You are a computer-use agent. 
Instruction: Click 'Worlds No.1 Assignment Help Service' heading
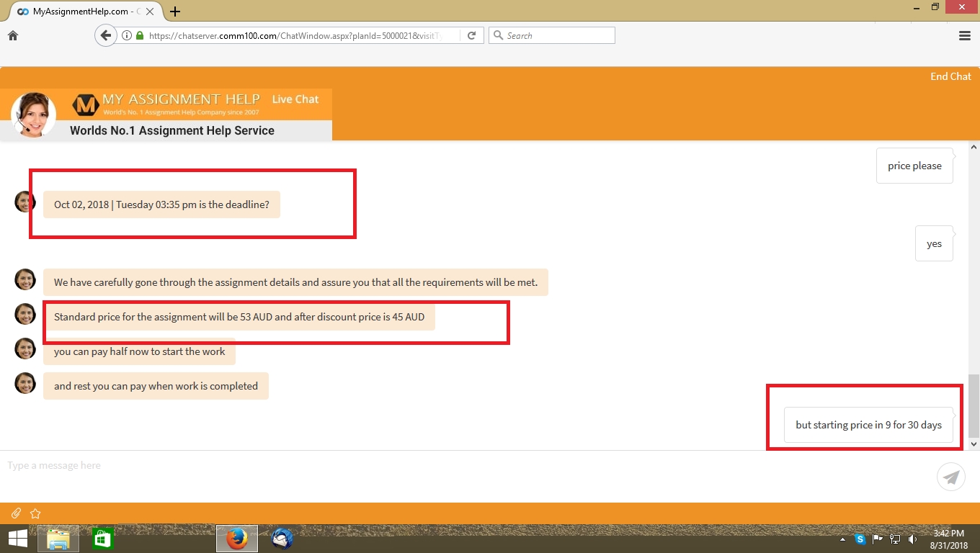tap(172, 130)
